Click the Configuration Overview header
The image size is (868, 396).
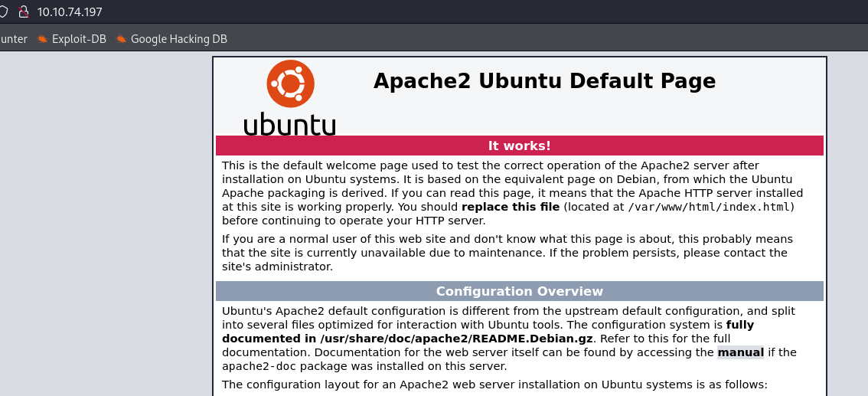(519, 291)
